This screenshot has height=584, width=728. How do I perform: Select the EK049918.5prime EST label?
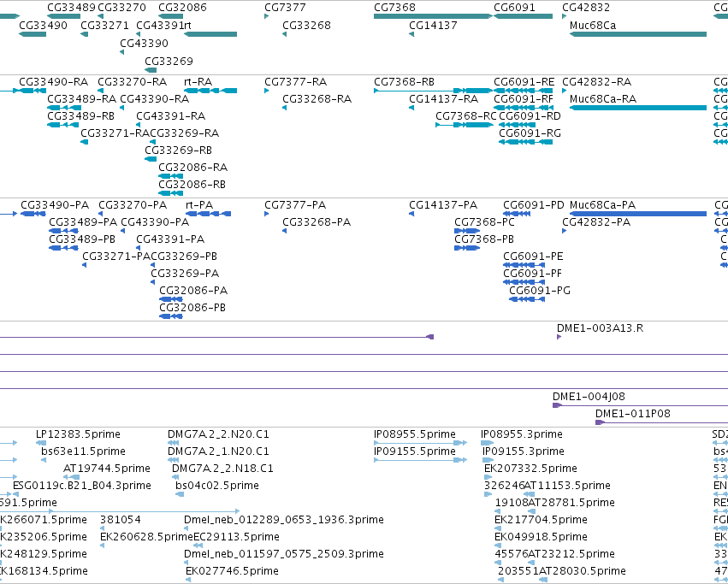[x=541, y=536]
